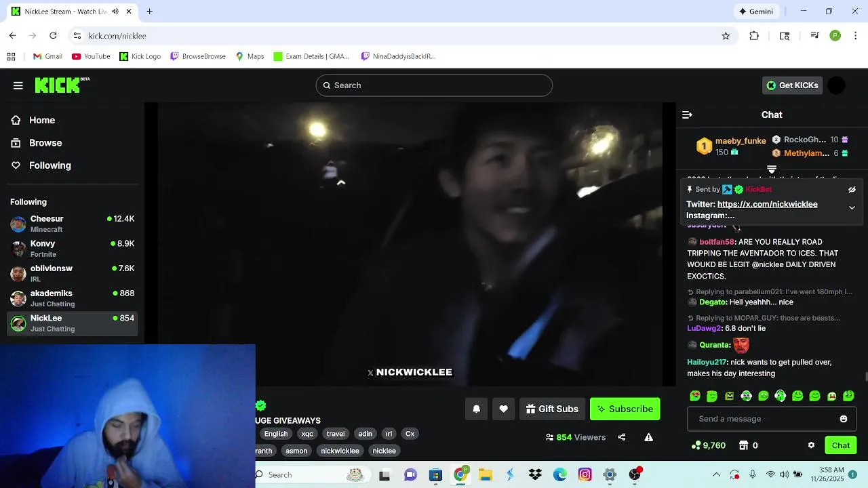Click the travel tag
The width and height of the screenshot is (868, 488).
click(x=336, y=434)
